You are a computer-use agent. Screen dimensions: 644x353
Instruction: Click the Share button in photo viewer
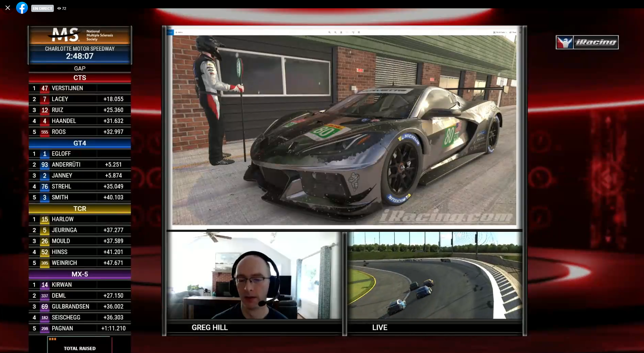click(x=513, y=32)
